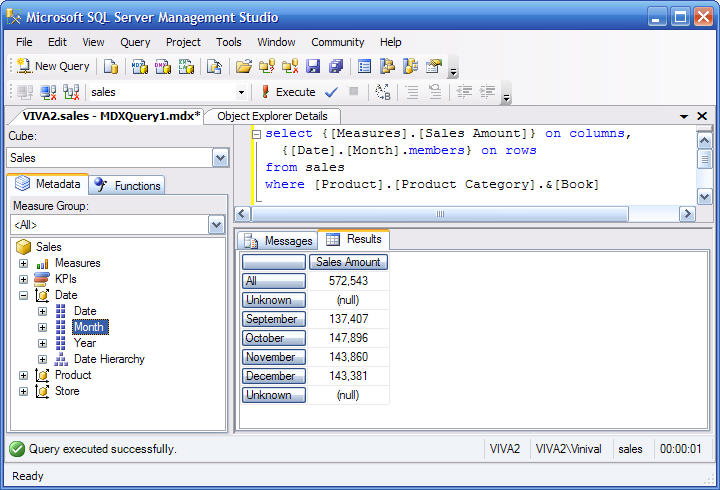
Task: Click the Sales Amount column header
Action: coord(348,262)
